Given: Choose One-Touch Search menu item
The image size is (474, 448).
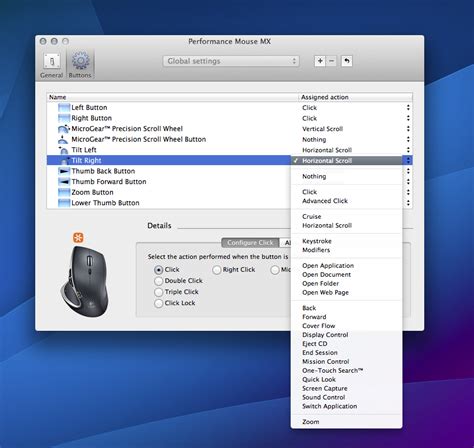Looking at the screenshot, I should pyautogui.click(x=347, y=371).
